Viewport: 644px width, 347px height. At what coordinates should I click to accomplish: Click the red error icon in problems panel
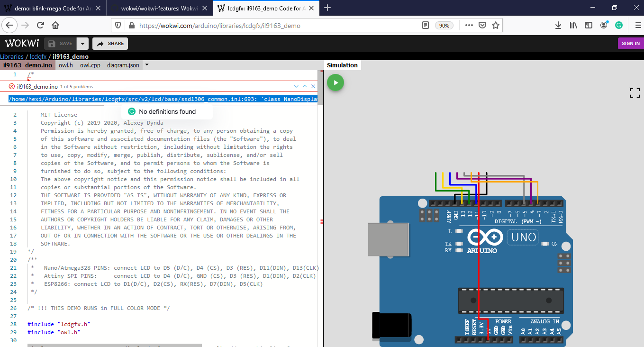[12, 86]
